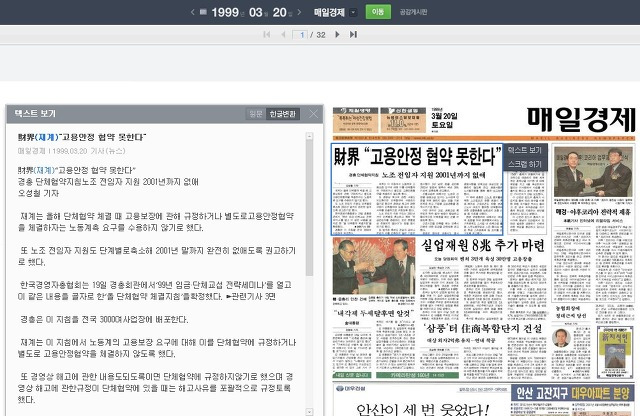The width and height of the screenshot is (640, 416).
Task: Go to next page arrow
Action: tap(337, 35)
